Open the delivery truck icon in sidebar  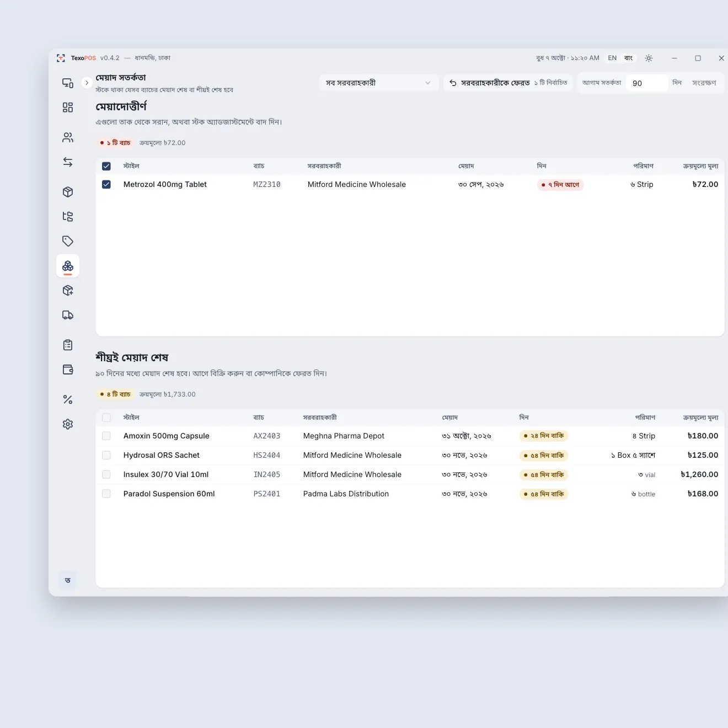tap(68, 315)
